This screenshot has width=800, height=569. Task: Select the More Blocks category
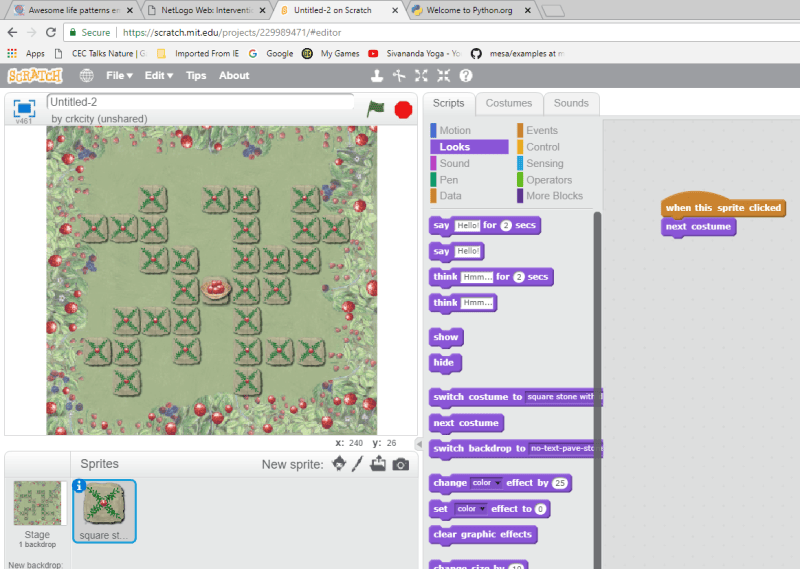(554, 196)
